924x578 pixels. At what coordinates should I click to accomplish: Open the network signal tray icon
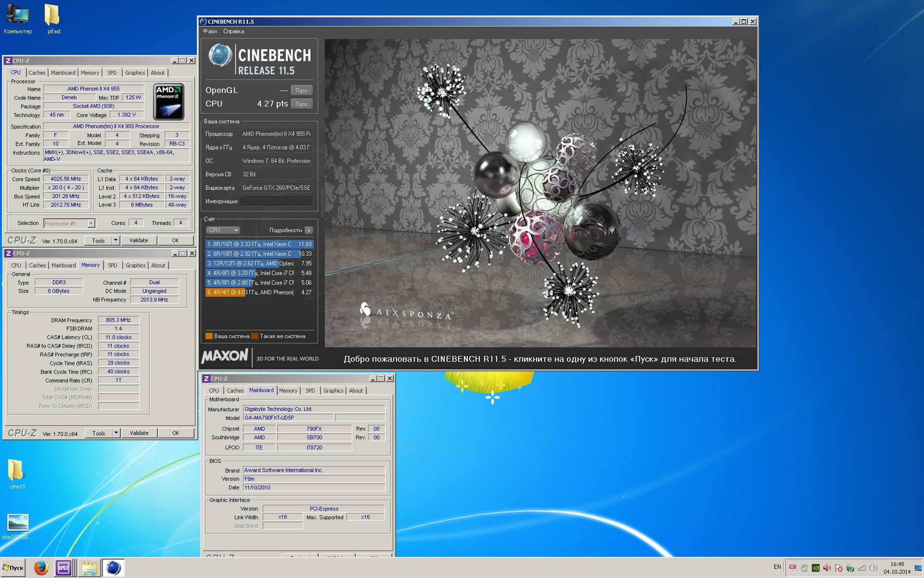click(x=861, y=568)
